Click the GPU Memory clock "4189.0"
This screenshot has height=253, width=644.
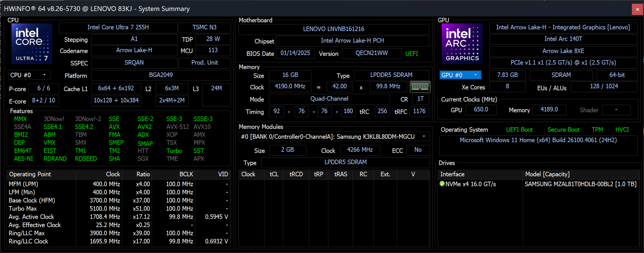(x=549, y=110)
